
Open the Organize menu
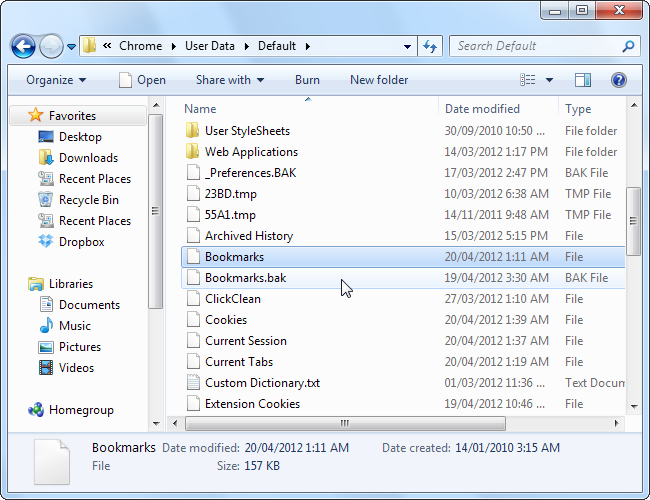[x=56, y=80]
